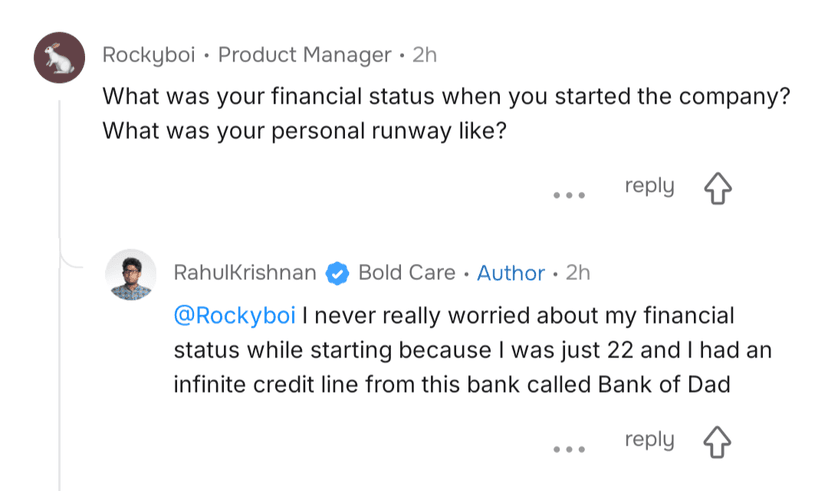
Task: Click the blue verified badge beside RahulKrishnan
Action: (337, 273)
